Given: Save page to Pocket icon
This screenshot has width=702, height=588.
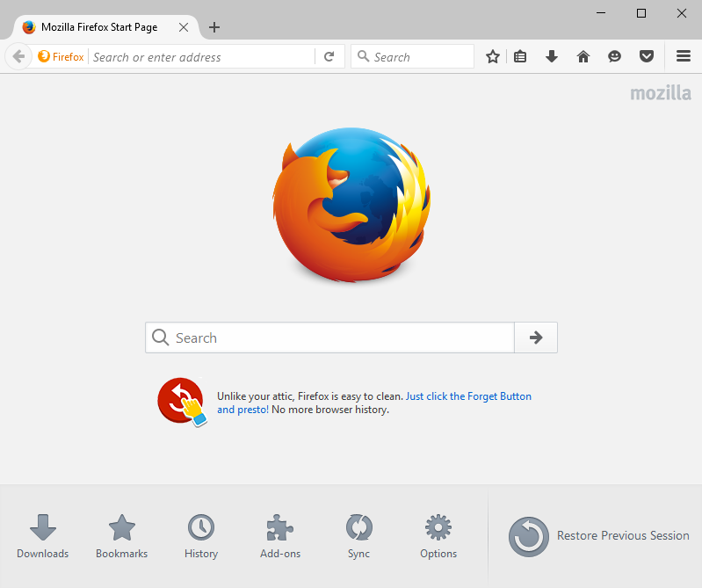Looking at the screenshot, I should click(647, 57).
